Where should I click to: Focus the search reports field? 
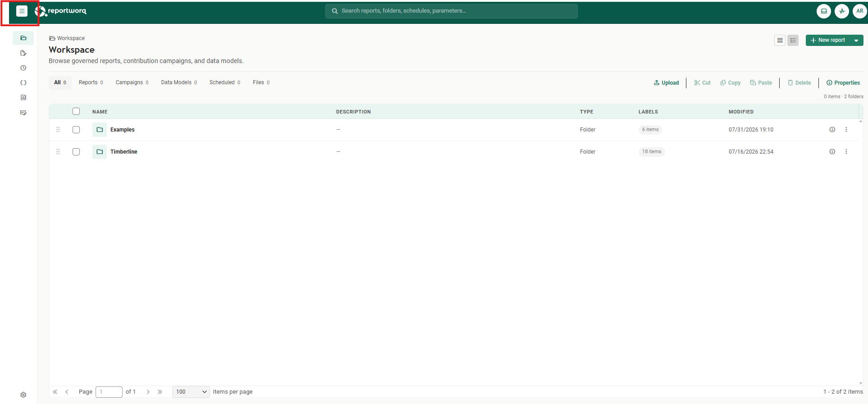(x=452, y=11)
